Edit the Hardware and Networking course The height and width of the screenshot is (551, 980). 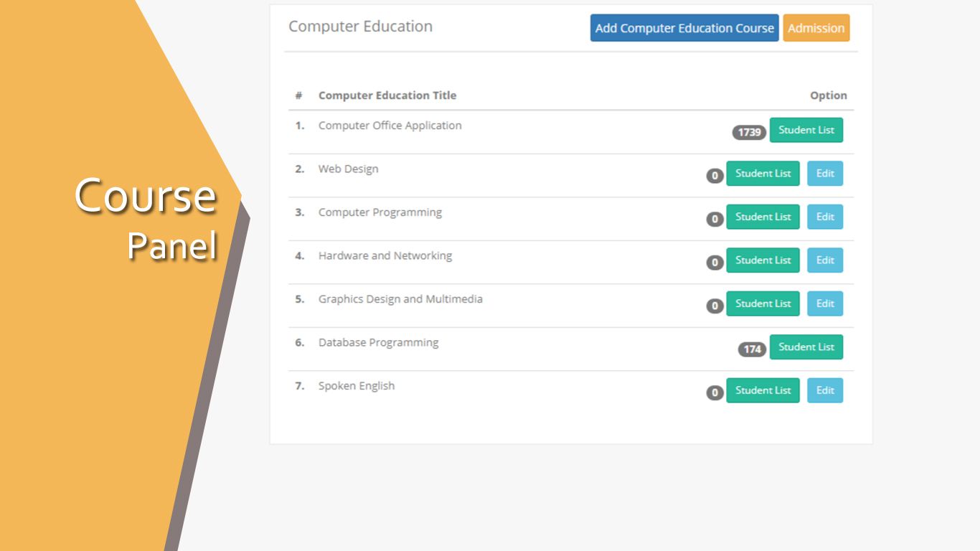pos(825,260)
